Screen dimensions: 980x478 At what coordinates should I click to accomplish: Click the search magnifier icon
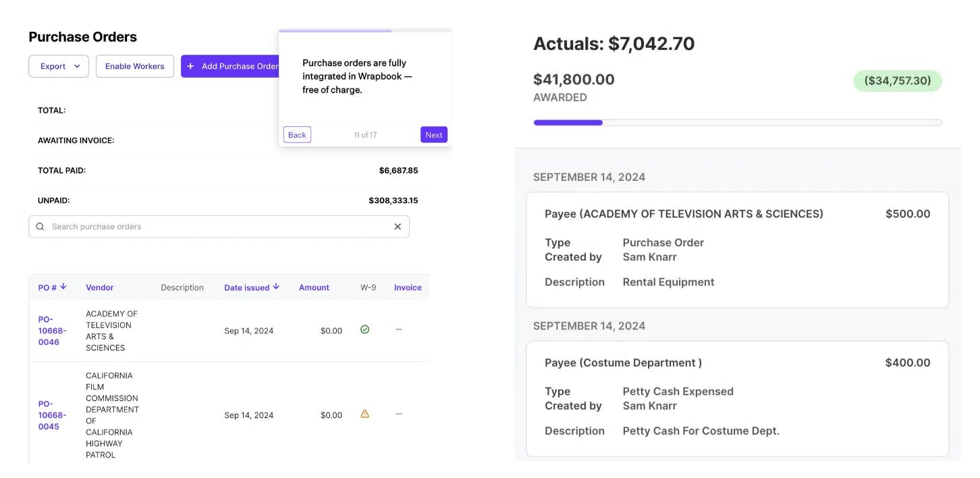pos(40,227)
